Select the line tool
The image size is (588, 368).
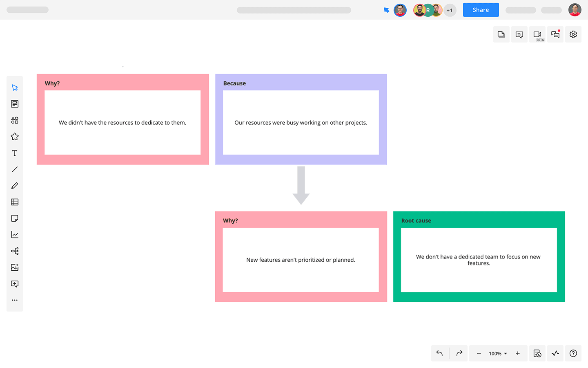(x=15, y=169)
